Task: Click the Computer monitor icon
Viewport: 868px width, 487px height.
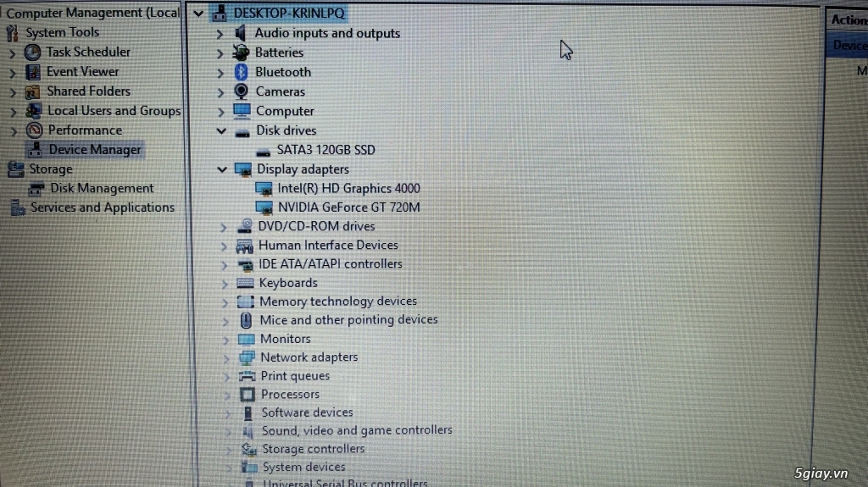Action: pos(242,111)
